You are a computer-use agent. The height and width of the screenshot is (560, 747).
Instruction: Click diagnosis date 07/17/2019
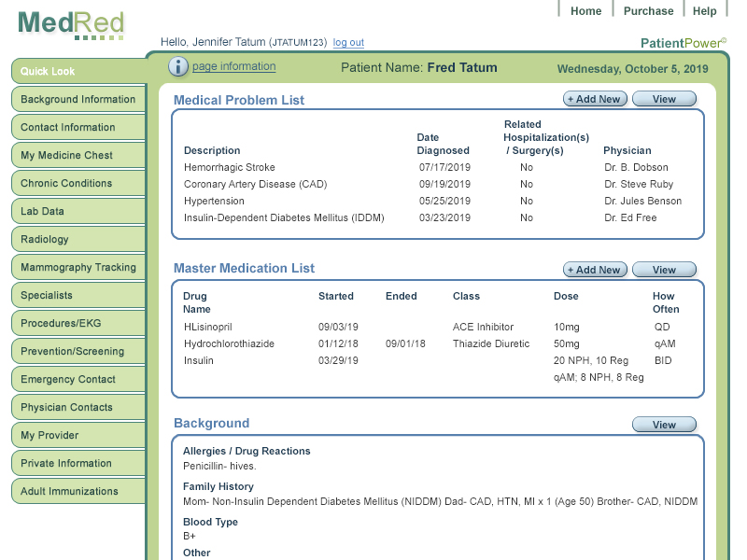point(444,168)
